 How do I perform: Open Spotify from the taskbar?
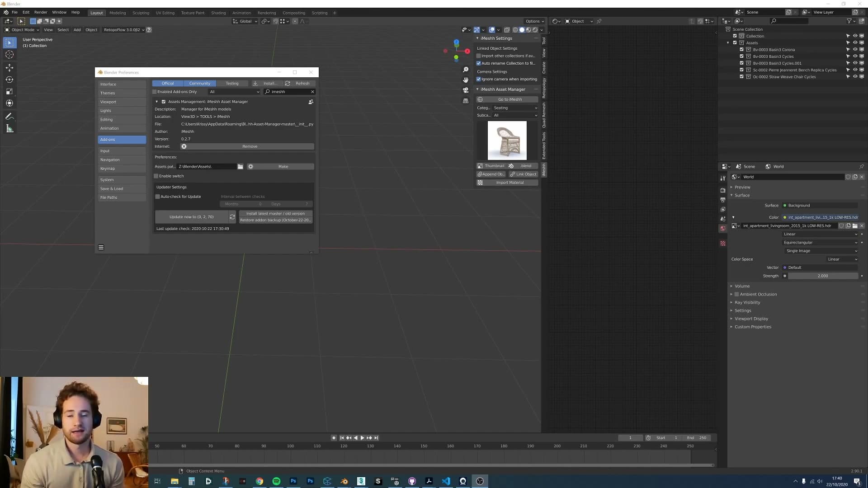point(276,481)
